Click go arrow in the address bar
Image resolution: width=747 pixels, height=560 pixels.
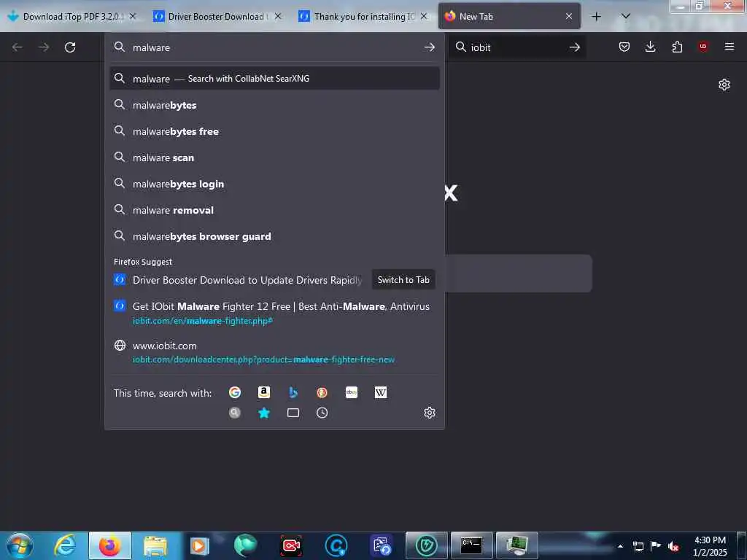coord(429,47)
